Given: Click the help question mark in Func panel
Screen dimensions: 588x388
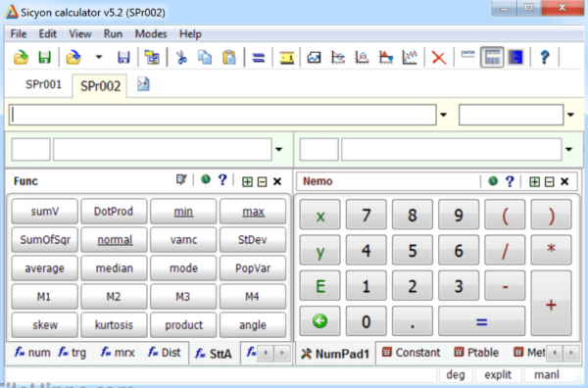Looking at the screenshot, I should pyautogui.click(x=222, y=180).
